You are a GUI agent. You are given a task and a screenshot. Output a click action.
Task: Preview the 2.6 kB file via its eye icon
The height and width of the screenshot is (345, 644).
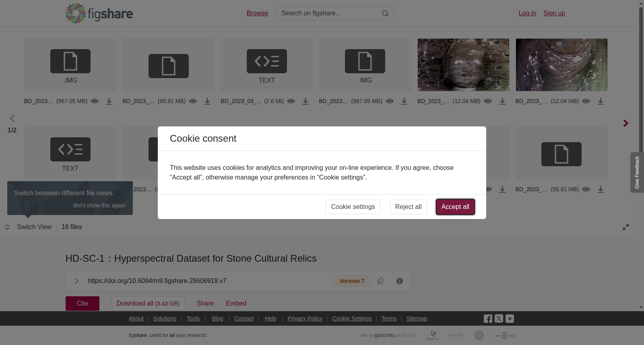(x=291, y=101)
